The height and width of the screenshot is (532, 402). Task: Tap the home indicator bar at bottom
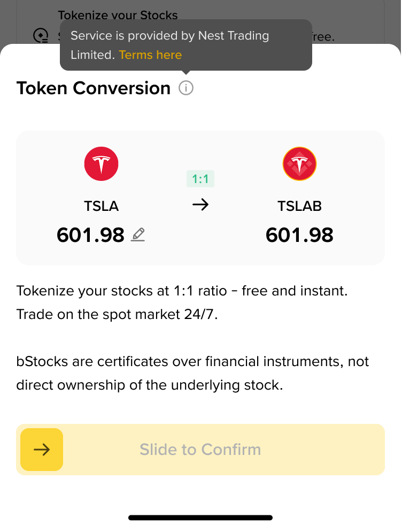click(x=200, y=518)
